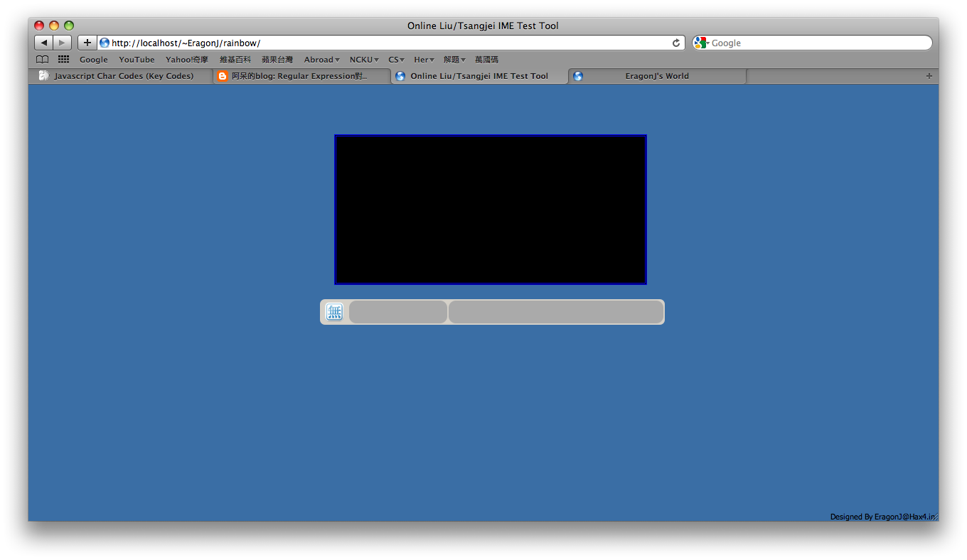Expand the Abroad bookmarks folder
Screen dimensions: 967x560
321,60
